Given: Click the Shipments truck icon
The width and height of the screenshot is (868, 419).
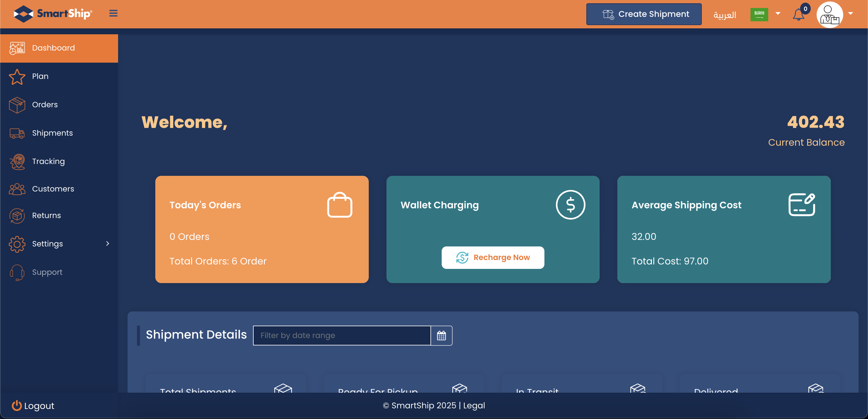Looking at the screenshot, I should tap(17, 133).
